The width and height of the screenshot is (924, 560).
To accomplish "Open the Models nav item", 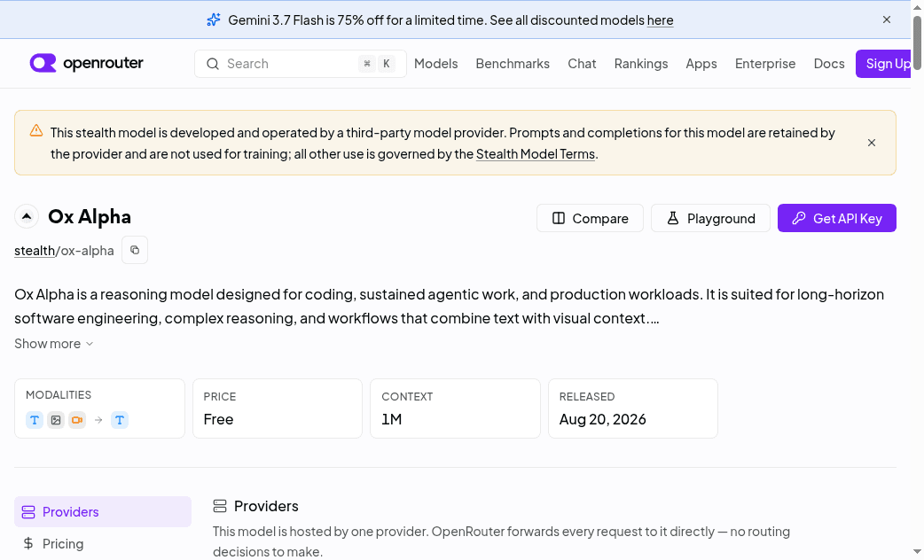I will [x=435, y=64].
